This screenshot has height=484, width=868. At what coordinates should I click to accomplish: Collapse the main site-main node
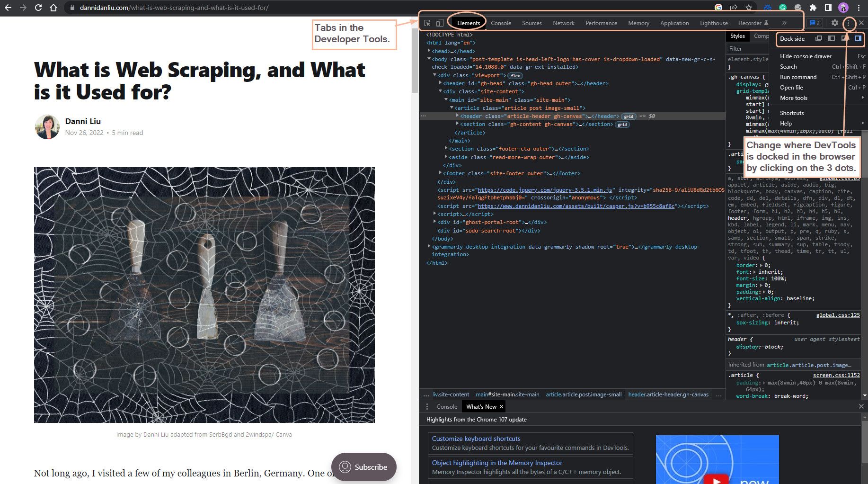point(446,100)
